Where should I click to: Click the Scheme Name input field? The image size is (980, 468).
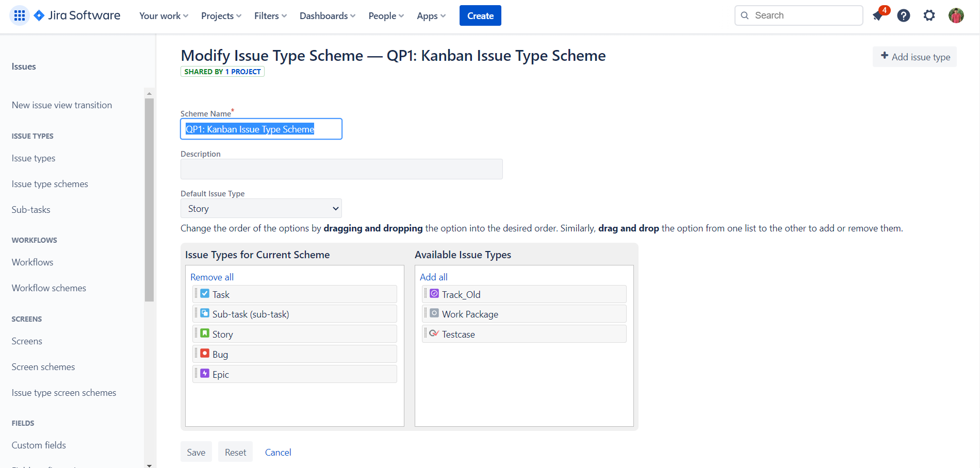(261, 129)
